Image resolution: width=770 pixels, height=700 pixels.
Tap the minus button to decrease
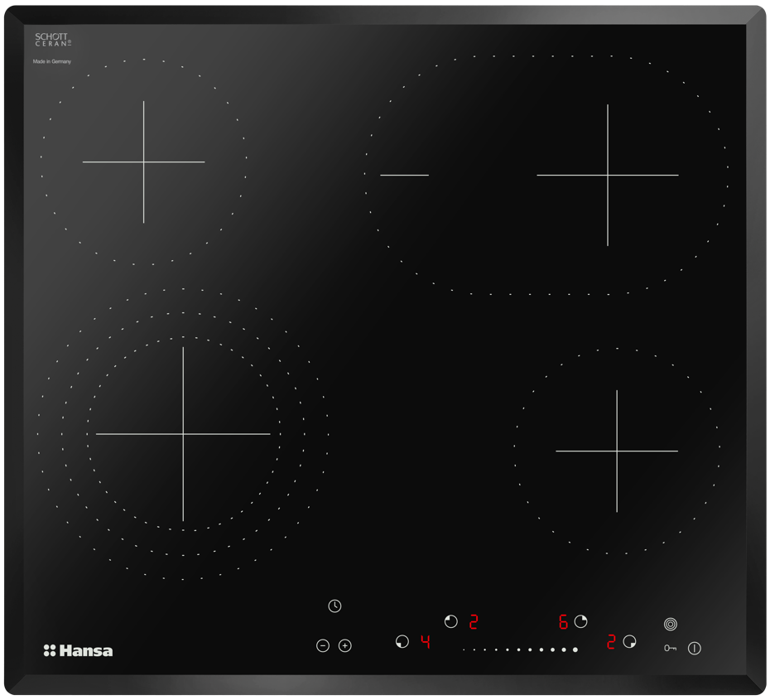click(323, 645)
